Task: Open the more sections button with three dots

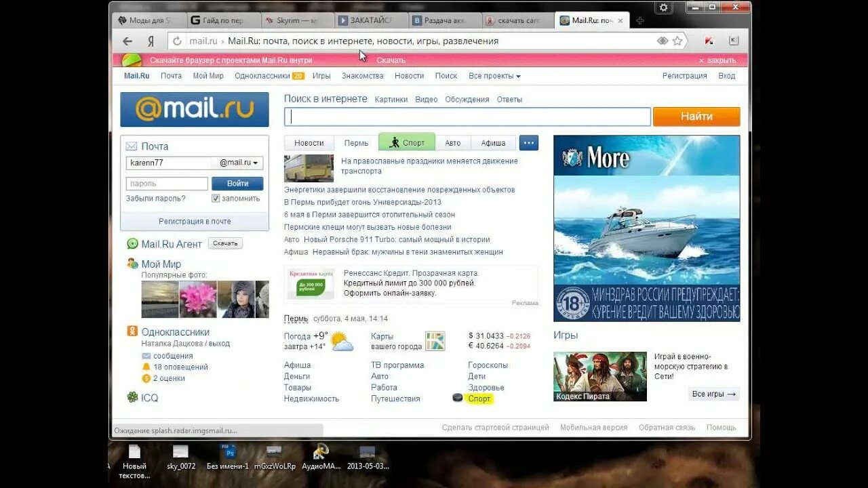Action: (528, 143)
